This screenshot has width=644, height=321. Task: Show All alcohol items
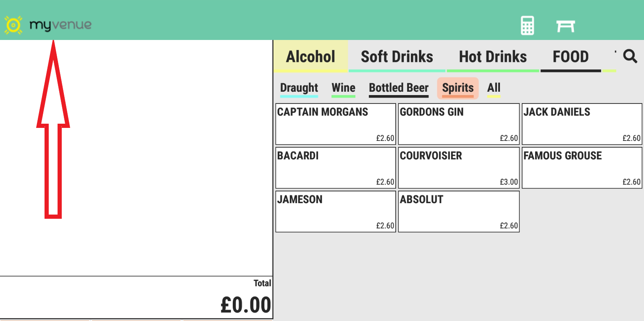coord(494,88)
